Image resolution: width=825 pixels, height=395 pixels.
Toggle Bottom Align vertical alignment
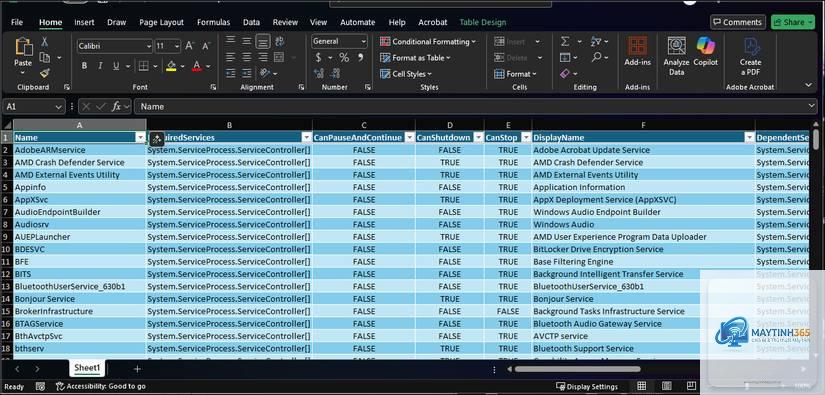(263, 41)
